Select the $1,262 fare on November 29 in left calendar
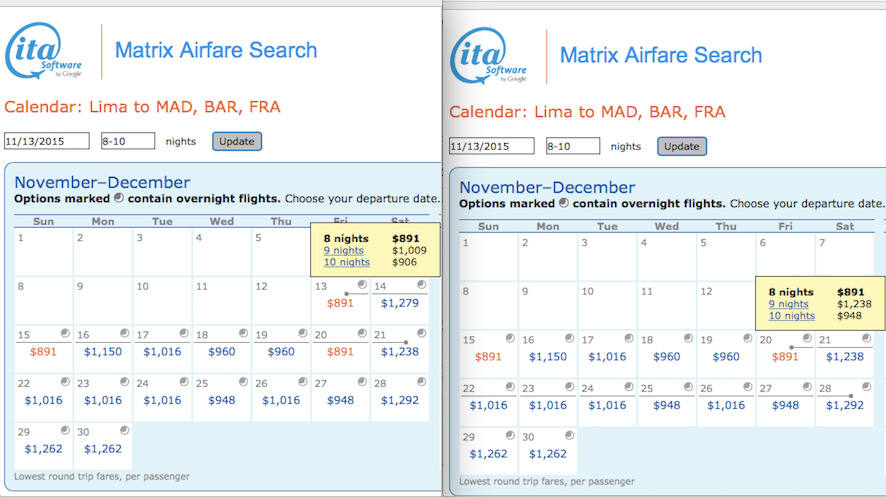 (44, 449)
